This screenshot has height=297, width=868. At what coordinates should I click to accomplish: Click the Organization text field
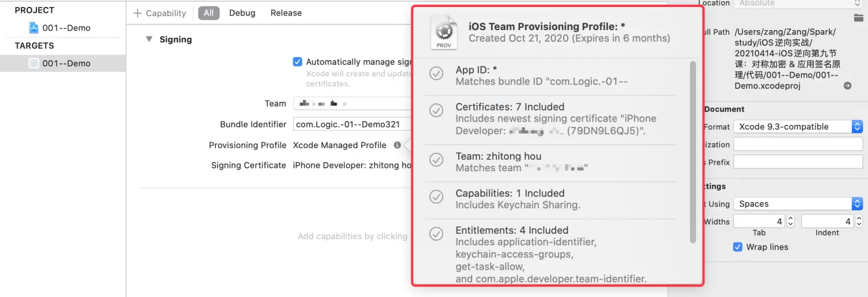(x=798, y=144)
